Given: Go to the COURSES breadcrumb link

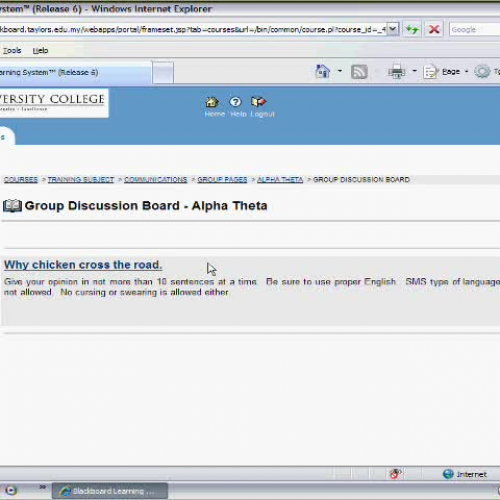Looking at the screenshot, I should click(21, 180).
